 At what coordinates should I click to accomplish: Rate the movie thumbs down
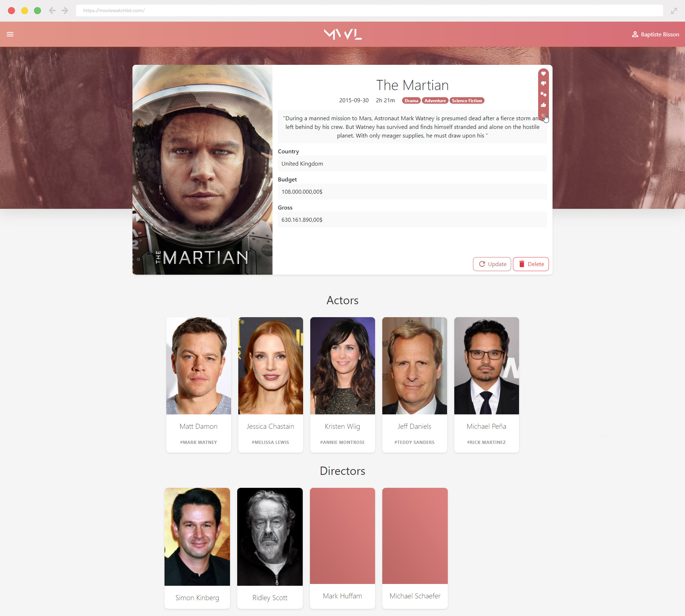point(544,84)
